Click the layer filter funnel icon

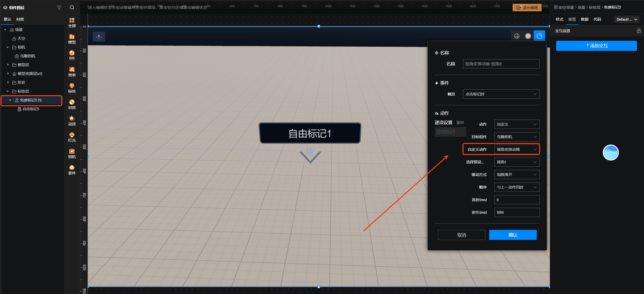(x=59, y=8)
